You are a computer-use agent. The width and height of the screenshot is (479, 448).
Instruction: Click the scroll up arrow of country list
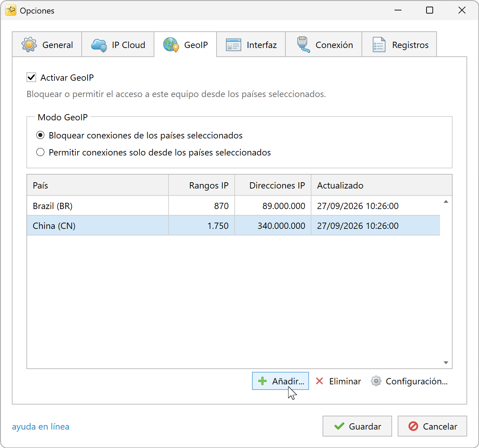coord(446,202)
